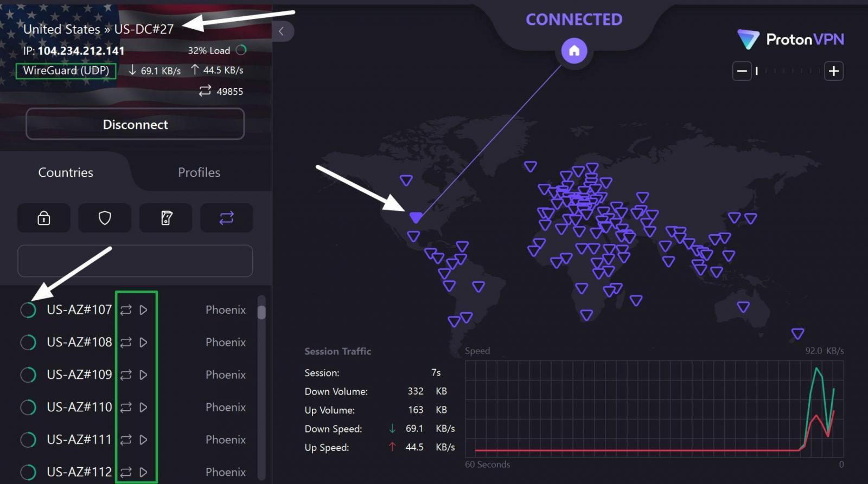
Task: Select server name US-AZ#111
Action: coord(79,440)
